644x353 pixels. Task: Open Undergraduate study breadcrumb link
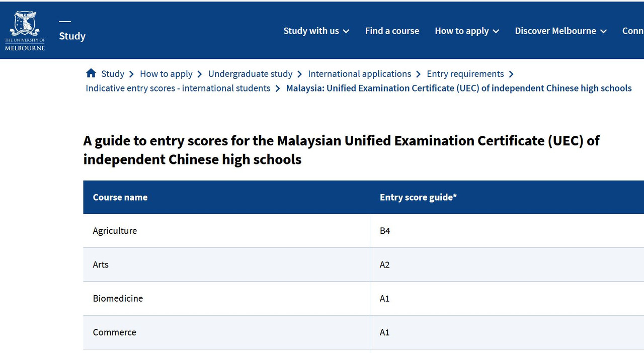point(250,74)
